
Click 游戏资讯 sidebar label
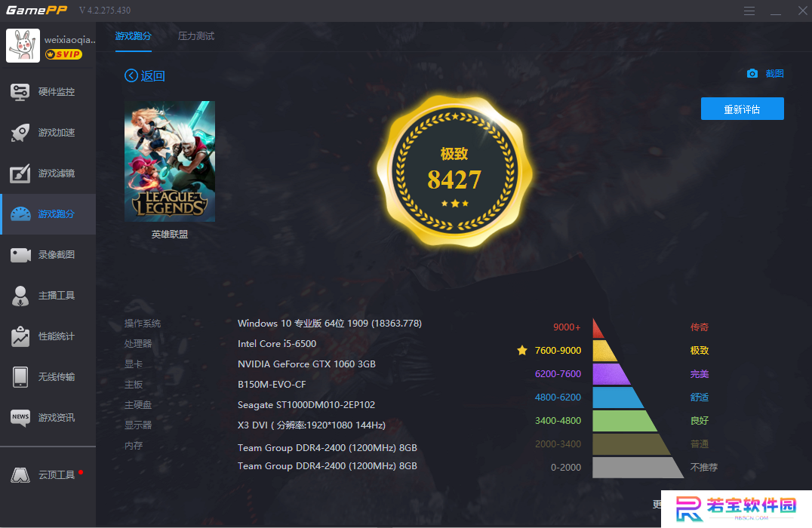57,417
